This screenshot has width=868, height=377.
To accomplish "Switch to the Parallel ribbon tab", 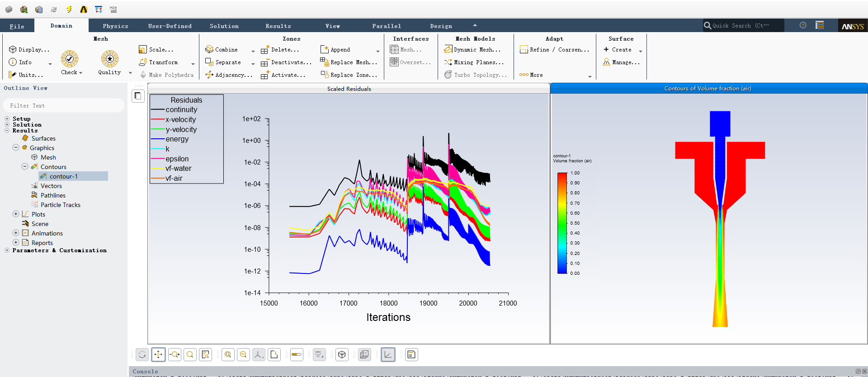I will pyautogui.click(x=387, y=26).
